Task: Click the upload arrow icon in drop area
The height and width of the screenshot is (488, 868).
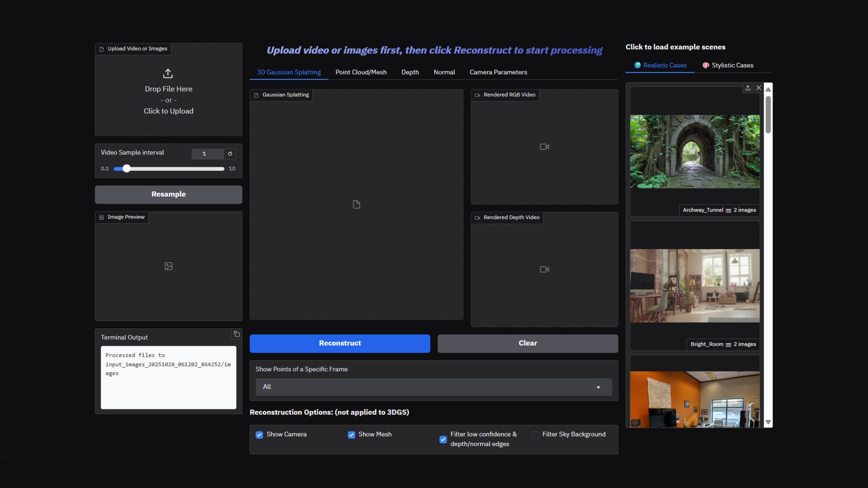Action: tap(168, 73)
